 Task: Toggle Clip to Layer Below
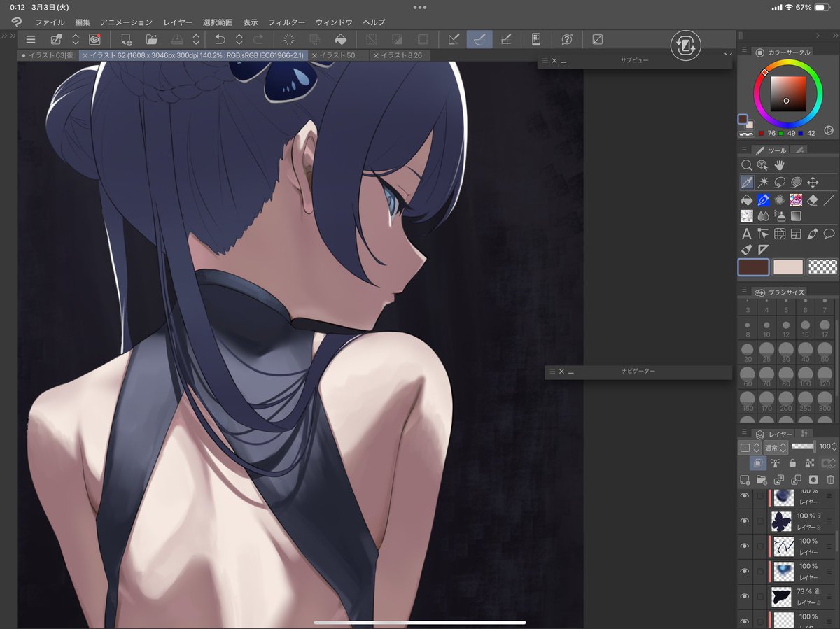click(x=758, y=463)
